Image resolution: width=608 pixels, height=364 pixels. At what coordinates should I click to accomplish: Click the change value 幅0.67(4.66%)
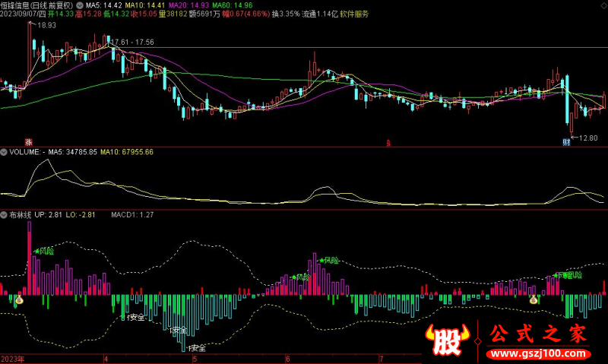pos(245,14)
